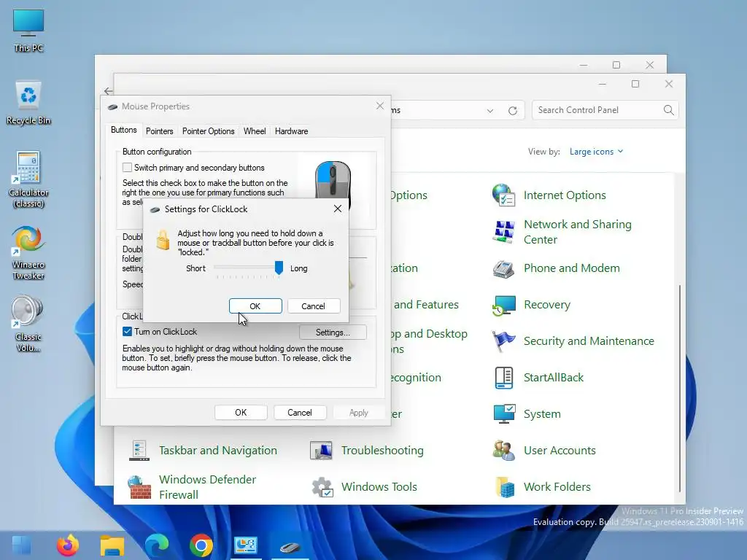Open the User Accounts link
This screenshot has height=560, width=747.
tap(560, 451)
